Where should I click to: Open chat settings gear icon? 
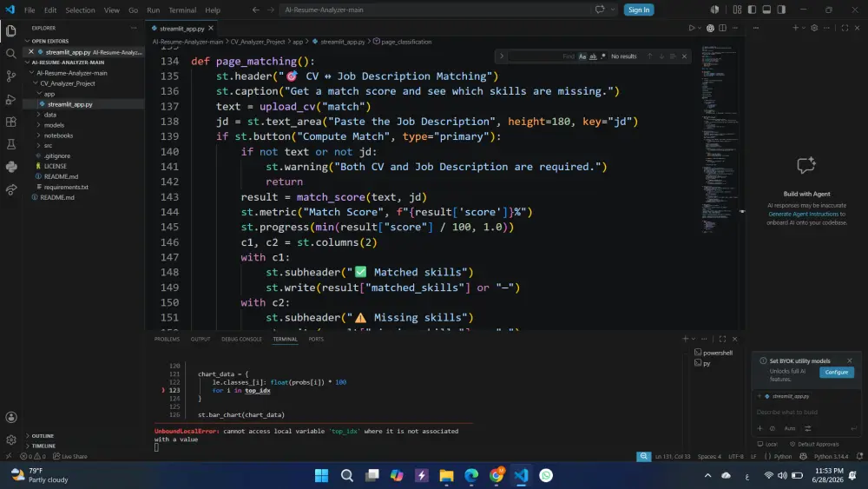tap(814, 28)
